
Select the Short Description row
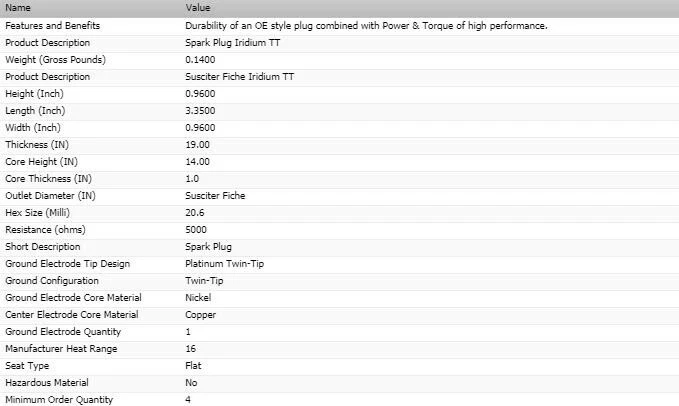tap(340, 247)
